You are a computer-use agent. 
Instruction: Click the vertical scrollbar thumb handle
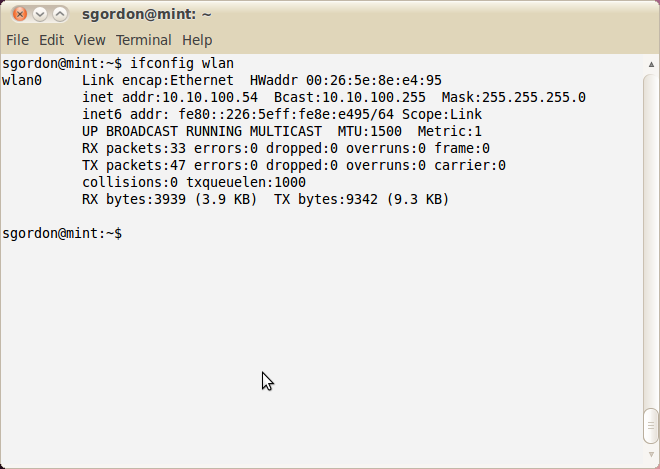651,426
